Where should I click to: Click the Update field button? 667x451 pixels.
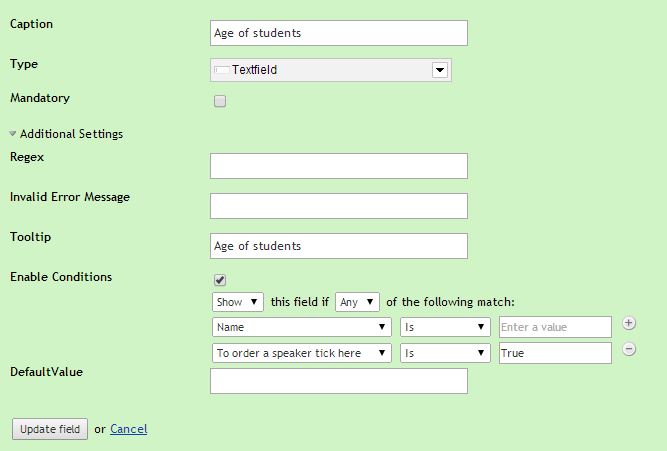pos(50,429)
